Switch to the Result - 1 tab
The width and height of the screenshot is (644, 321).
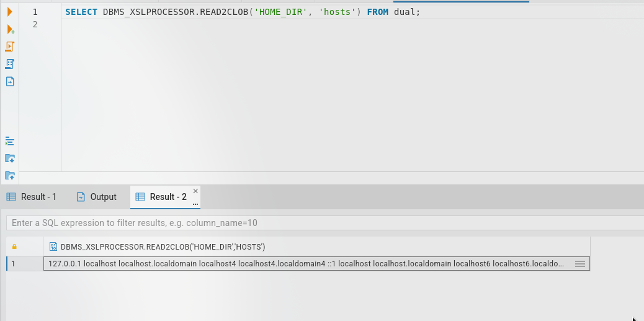click(x=32, y=197)
